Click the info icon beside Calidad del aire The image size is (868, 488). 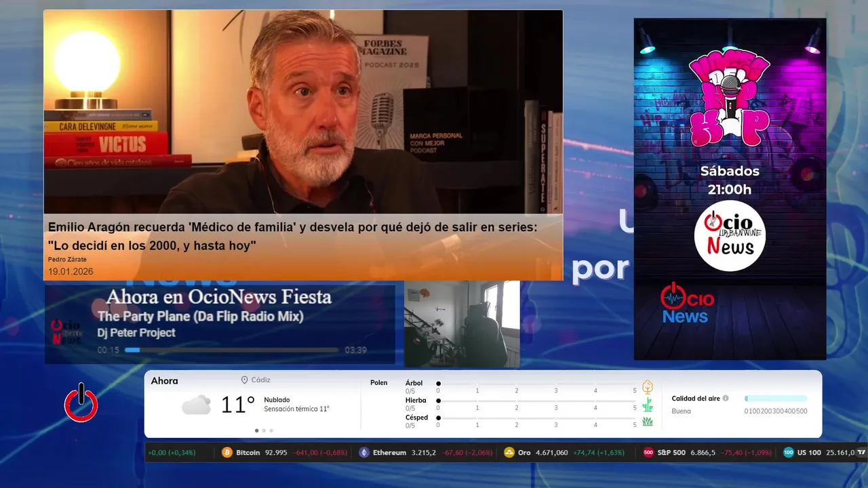(726, 399)
